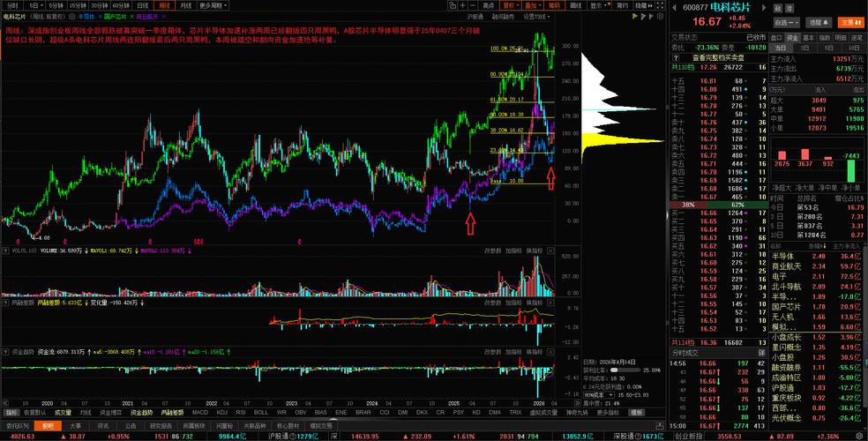Open 复权 dropdown
Image resolution: width=868 pixels, height=441 pixels.
(511, 5)
